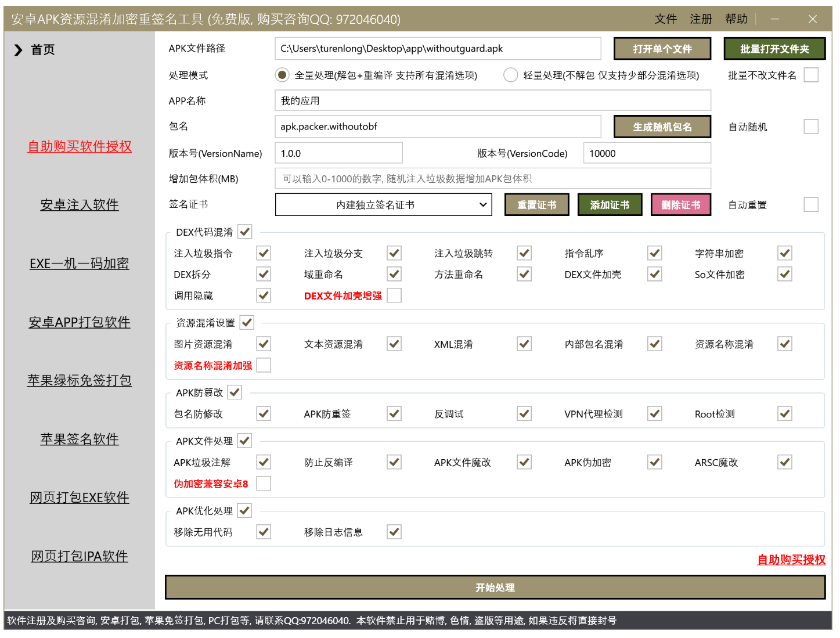This screenshot has width=840, height=638.
Task: Click the 添加证书 button
Action: pyautogui.click(x=610, y=204)
